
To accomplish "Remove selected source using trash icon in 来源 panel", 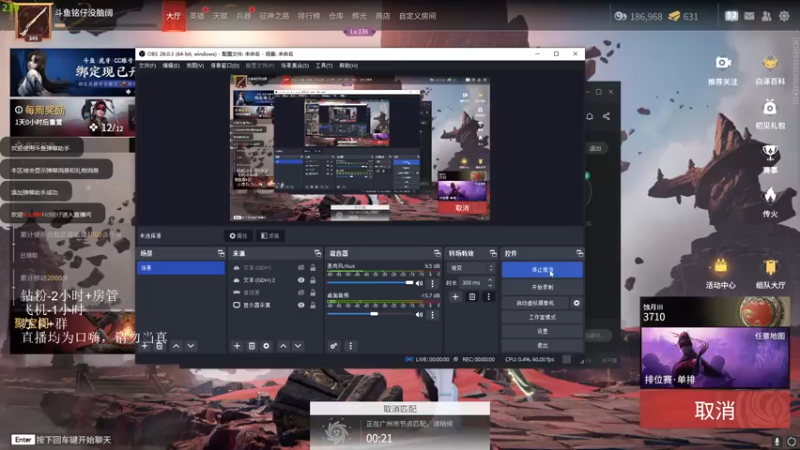I will [x=252, y=346].
